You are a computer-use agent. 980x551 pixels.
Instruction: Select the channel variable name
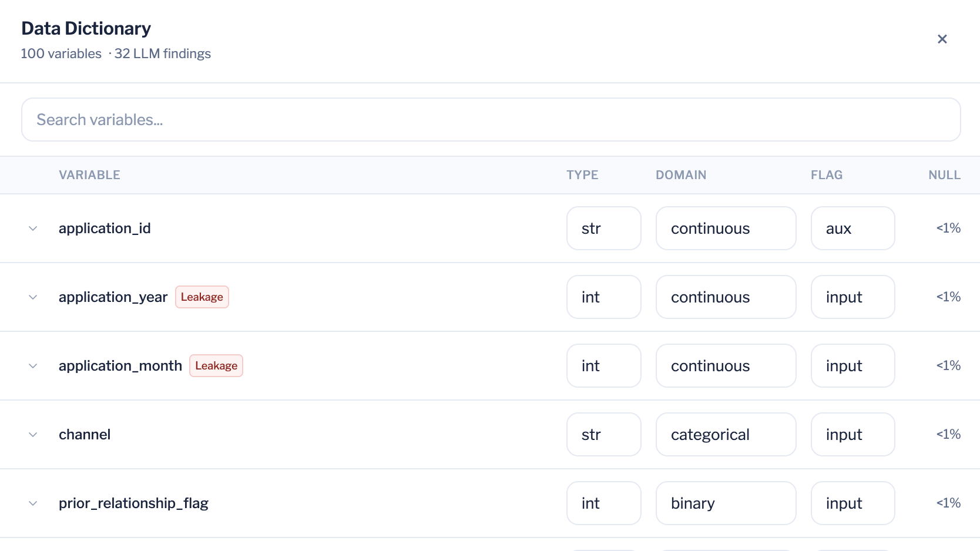(85, 434)
